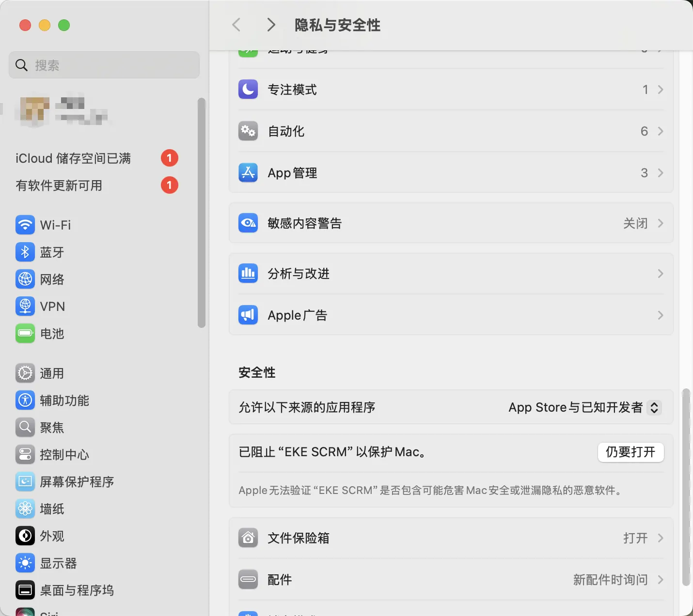Click the 屏幕保护程序 icon in the sidebar
This screenshot has height=616, width=693.
click(25, 481)
